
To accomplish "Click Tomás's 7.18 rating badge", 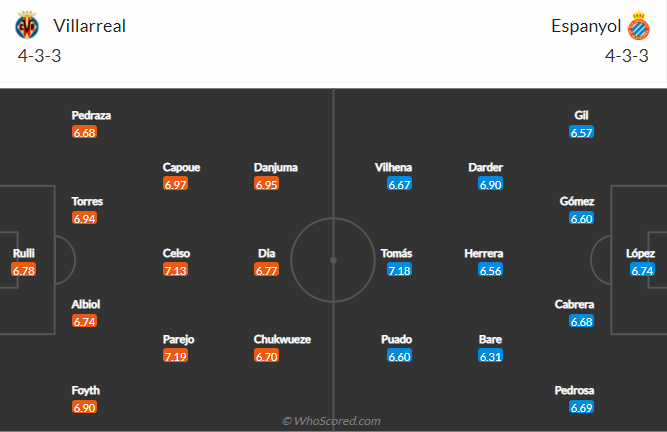I will click(400, 271).
